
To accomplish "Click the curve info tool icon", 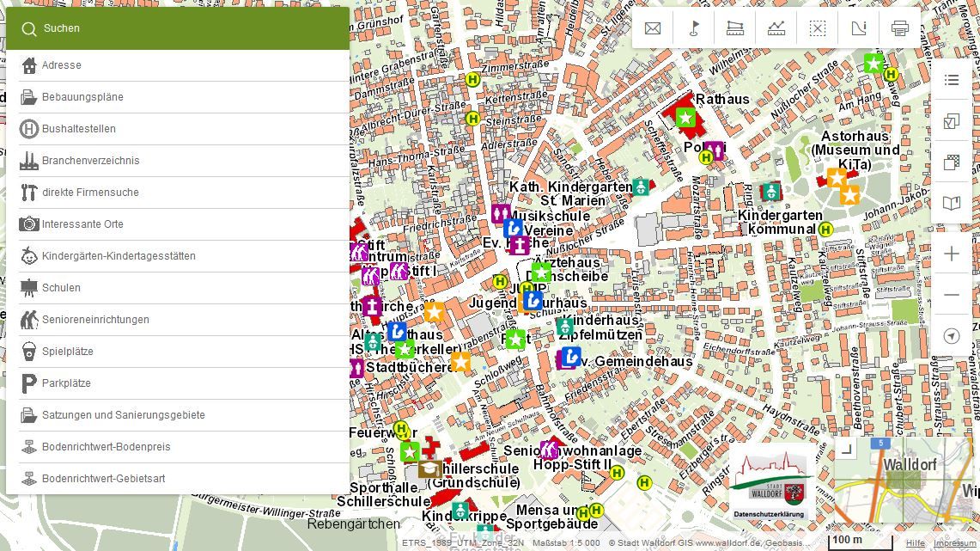I will coord(859,28).
